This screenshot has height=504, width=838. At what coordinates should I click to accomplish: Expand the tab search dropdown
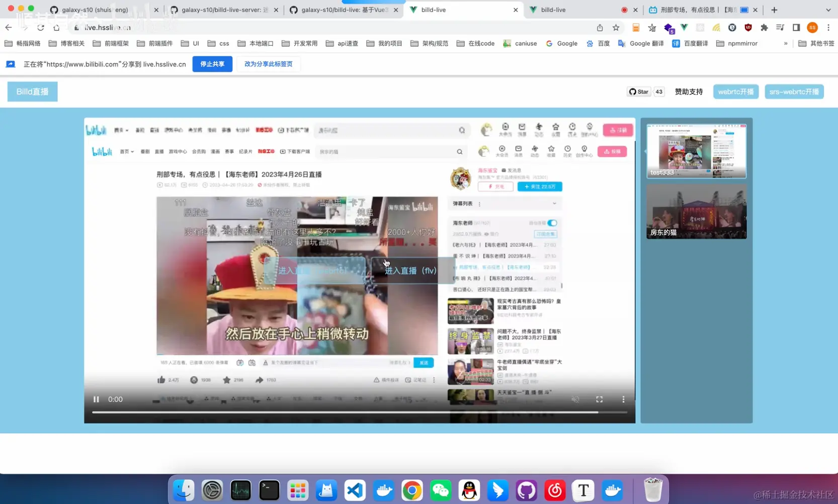828,10
